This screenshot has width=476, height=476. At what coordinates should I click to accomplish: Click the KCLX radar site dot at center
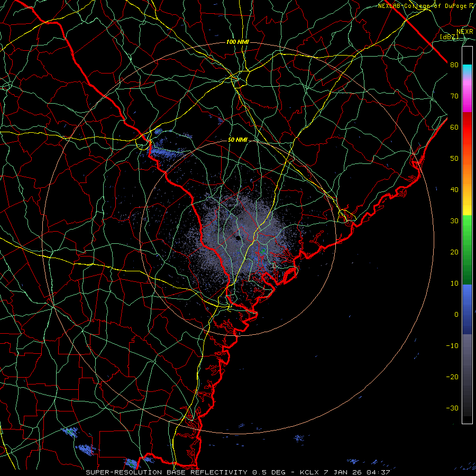click(x=238, y=238)
